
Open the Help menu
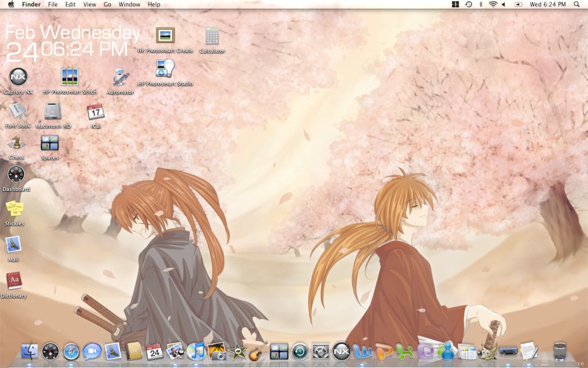(x=154, y=5)
